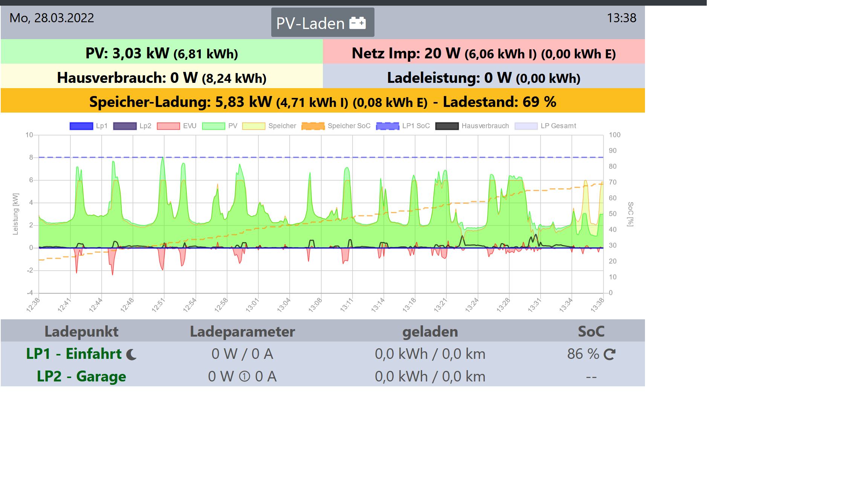Click LP1 - Einfahrt charge point name
The image size is (868, 488).
click(x=74, y=354)
